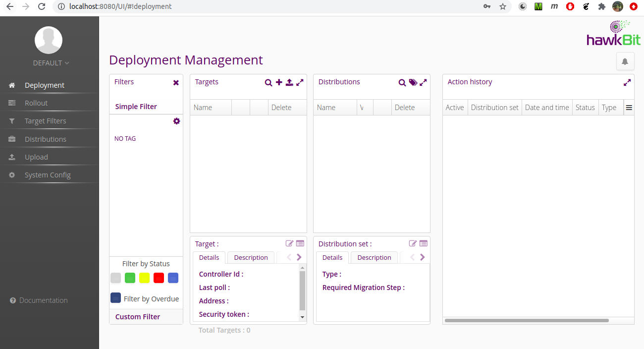Screen dimensions: 644x349
Task: Toggle the green status filter
Action: click(130, 278)
